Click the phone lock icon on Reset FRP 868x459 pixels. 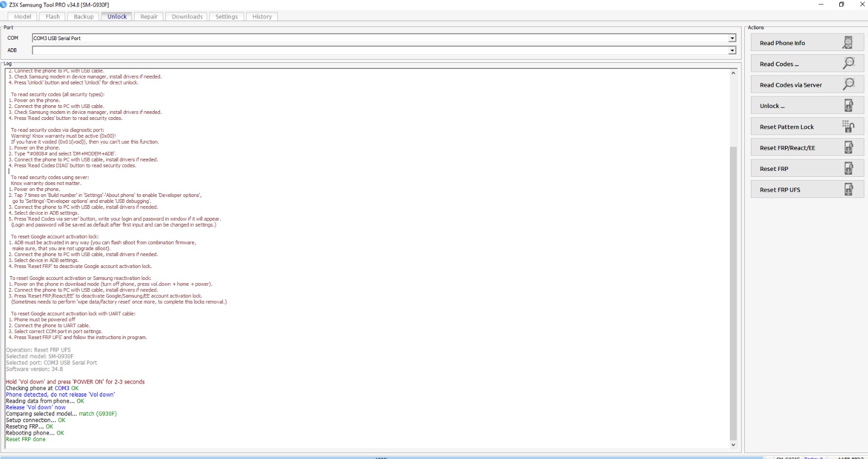(848, 169)
